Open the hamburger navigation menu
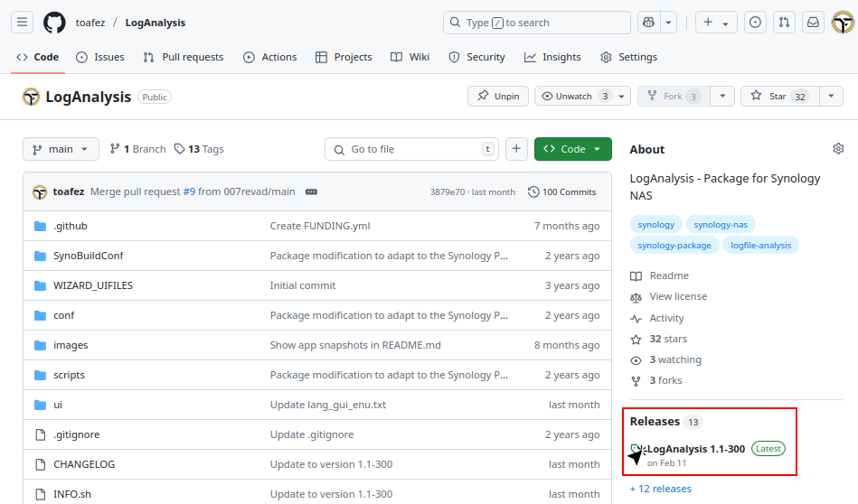The height and width of the screenshot is (504, 858). click(23, 23)
